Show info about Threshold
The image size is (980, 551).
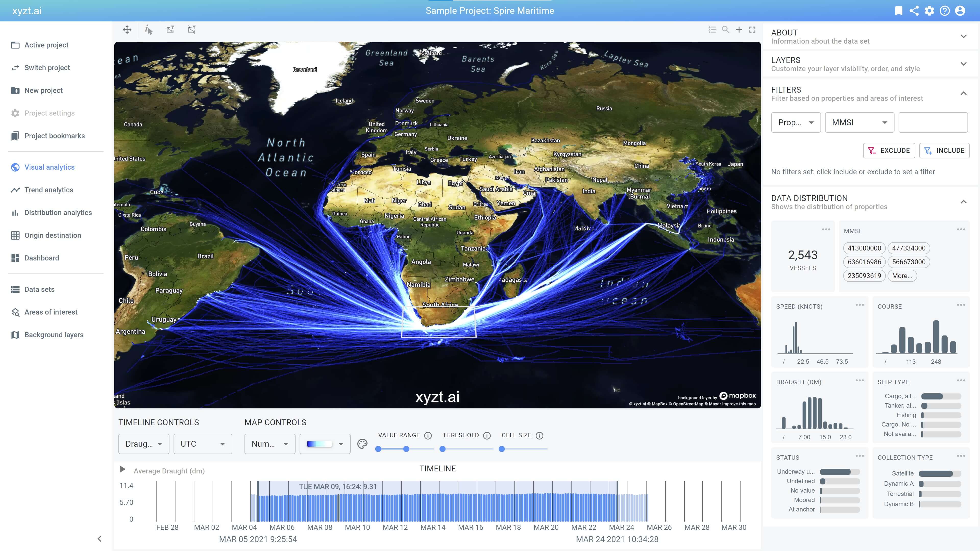click(487, 435)
